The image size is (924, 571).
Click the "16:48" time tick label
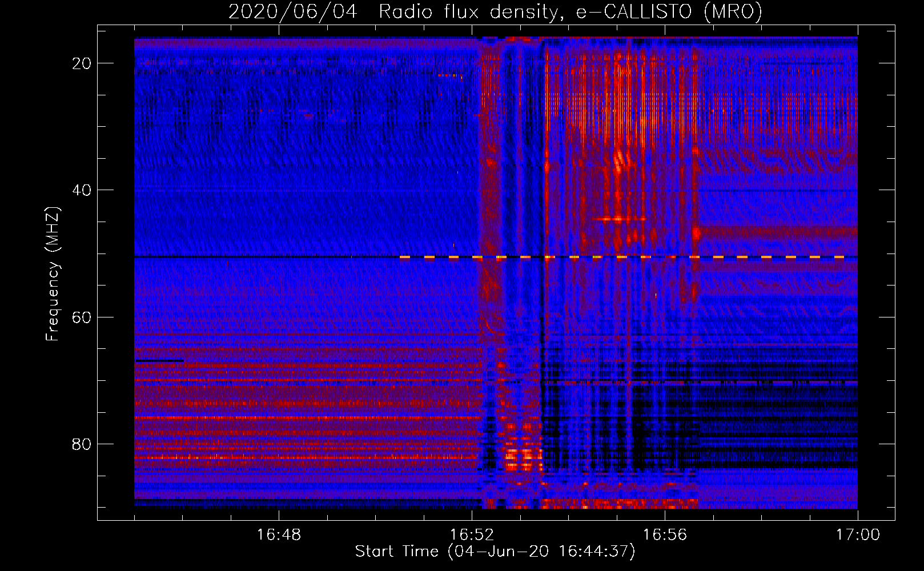click(x=279, y=534)
